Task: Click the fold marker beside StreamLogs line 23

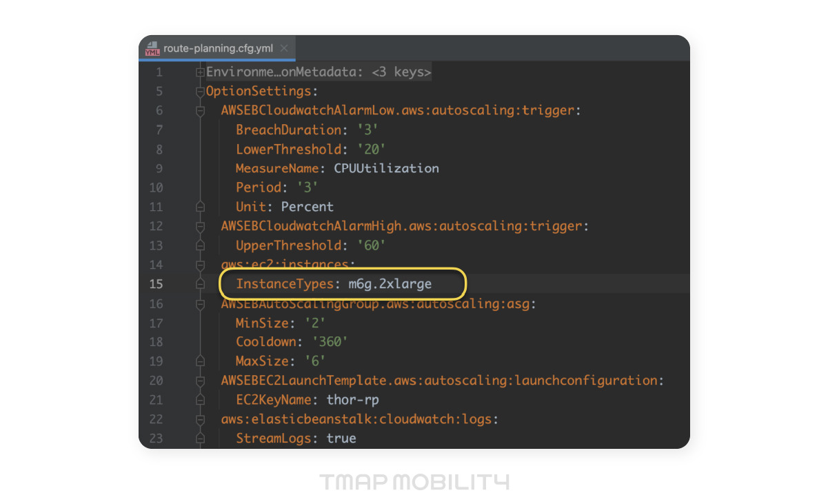Action: (201, 439)
